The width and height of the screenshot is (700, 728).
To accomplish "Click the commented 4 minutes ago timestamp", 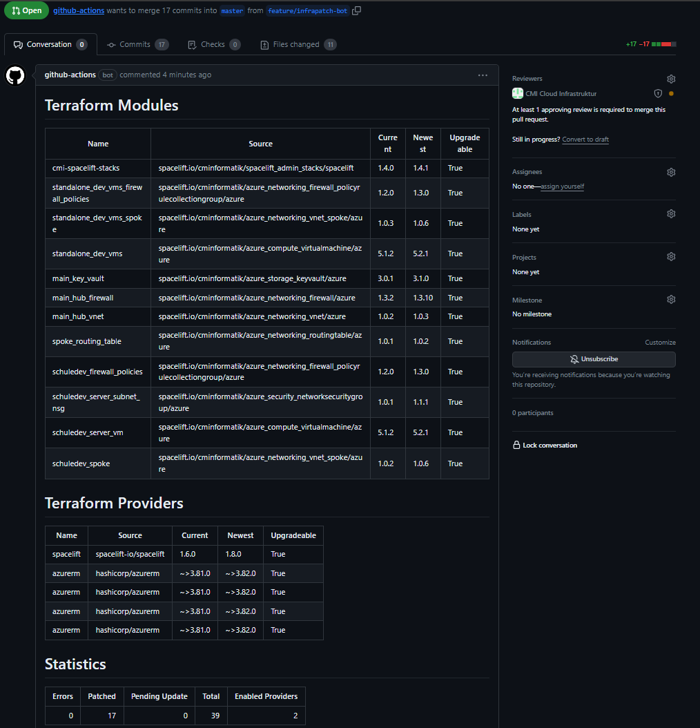I will (x=165, y=75).
